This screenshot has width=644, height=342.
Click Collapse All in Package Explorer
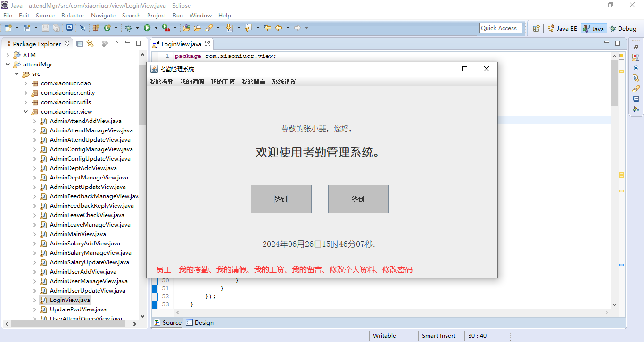click(x=79, y=44)
